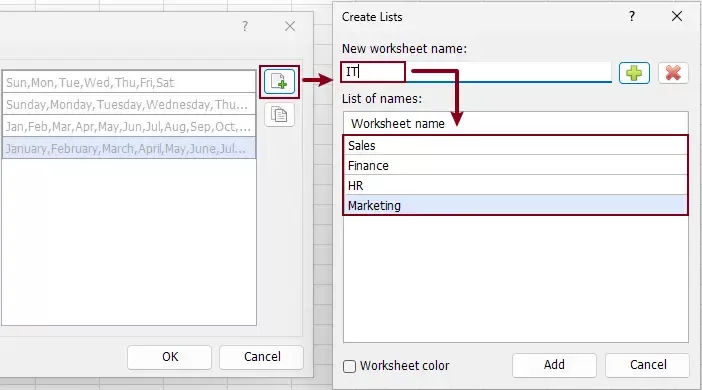Select the Sun,Mon,Tue list entry

click(x=129, y=82)
